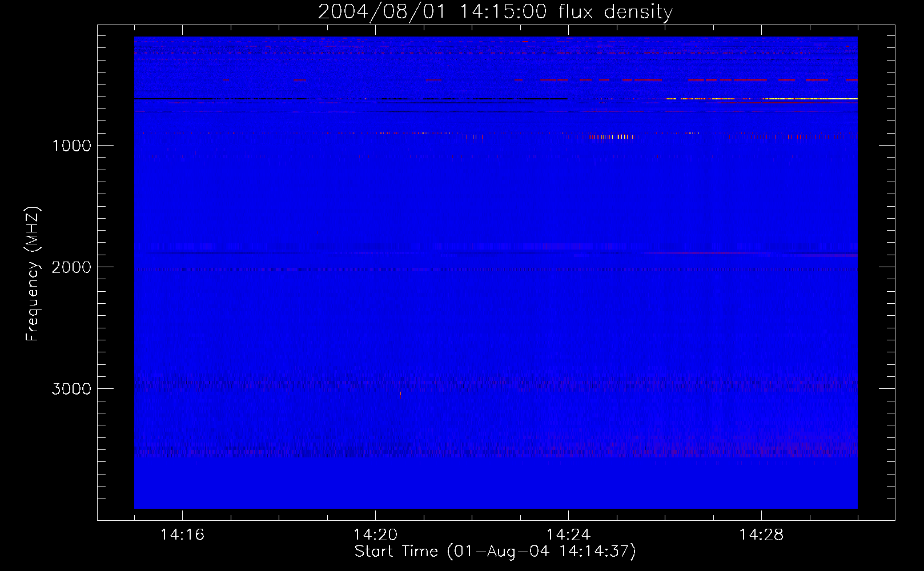Click the 14:24 time tick label
Screen dimensions: 924x571
tap(568, 534)
